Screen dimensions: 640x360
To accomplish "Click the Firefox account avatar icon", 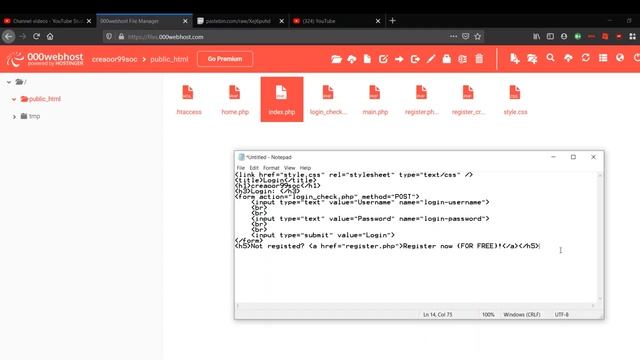I will 564,36.
